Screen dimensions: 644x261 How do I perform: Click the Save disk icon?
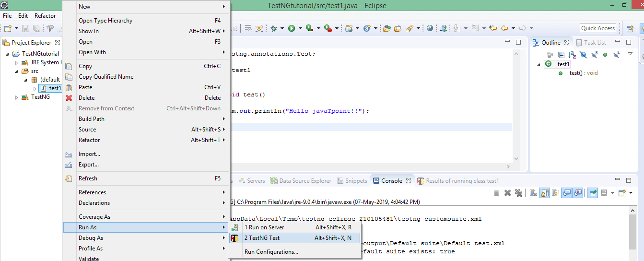(x=25, y=28)
